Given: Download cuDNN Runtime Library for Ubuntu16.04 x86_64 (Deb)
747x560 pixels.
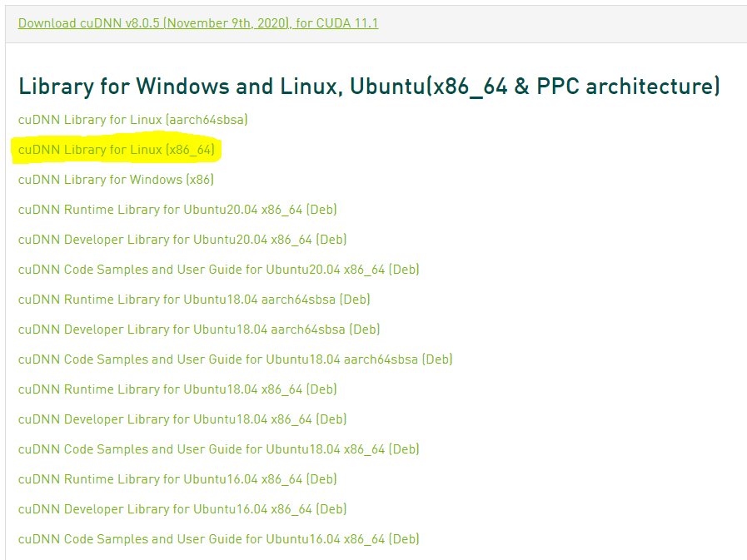Looking at the screenshot, I should point(177,479).
